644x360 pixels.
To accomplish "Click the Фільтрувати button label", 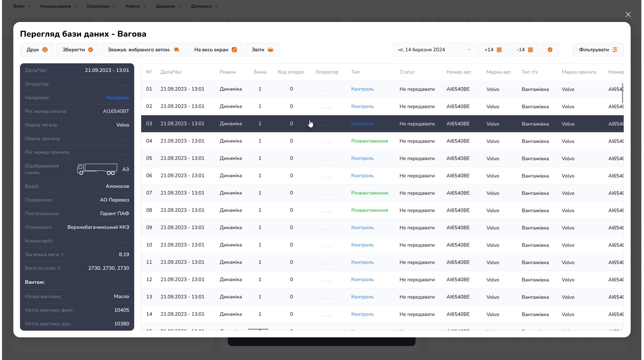I will [594, 50].
